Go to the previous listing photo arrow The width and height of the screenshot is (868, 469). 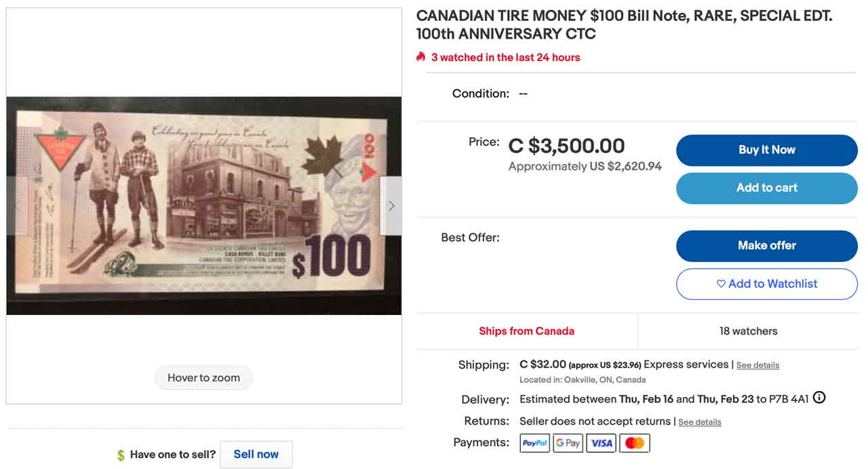click(18, 206)
